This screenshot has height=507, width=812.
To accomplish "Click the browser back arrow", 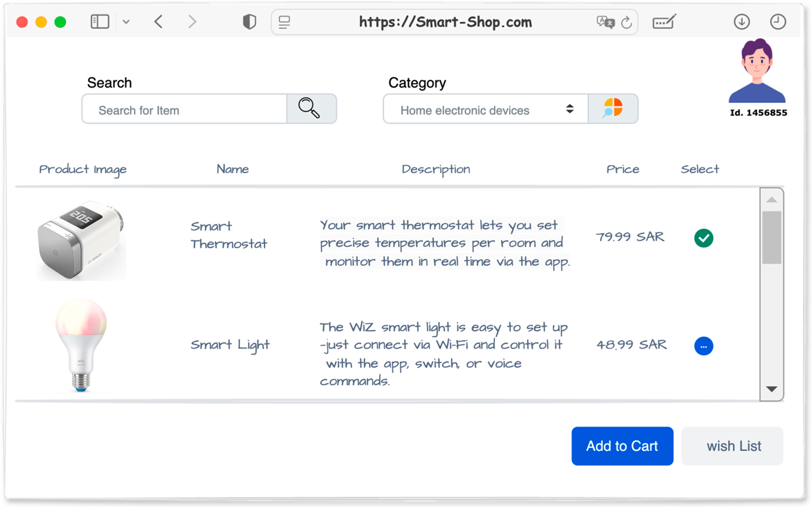I will coord(159,22).
